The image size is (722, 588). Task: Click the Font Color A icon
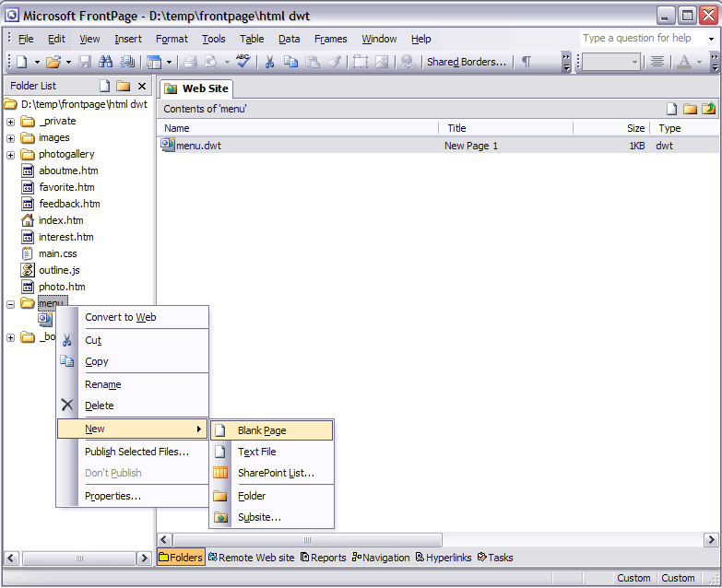coord(684,62)
